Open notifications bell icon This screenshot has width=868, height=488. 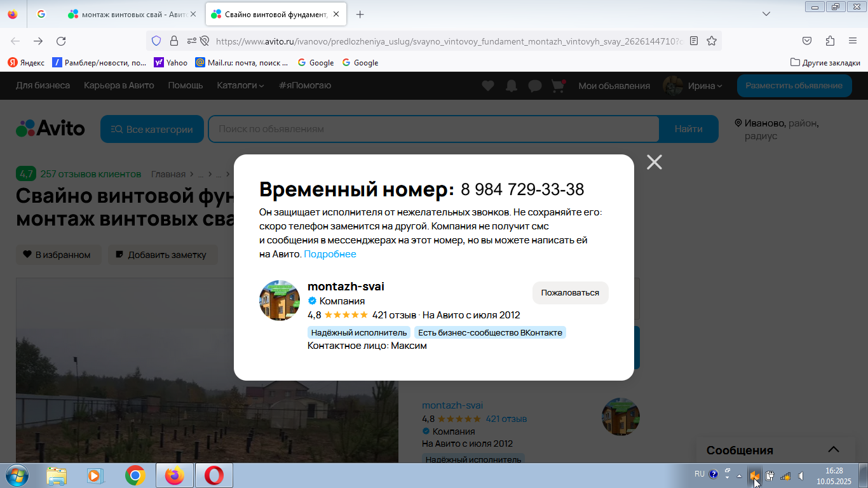tap(512, 86)
